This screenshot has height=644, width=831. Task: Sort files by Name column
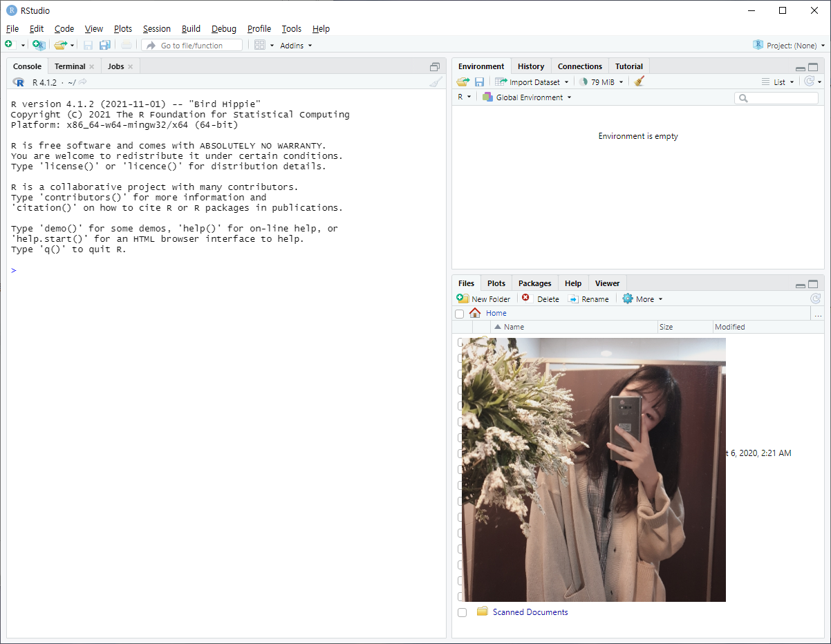[574, 327]
